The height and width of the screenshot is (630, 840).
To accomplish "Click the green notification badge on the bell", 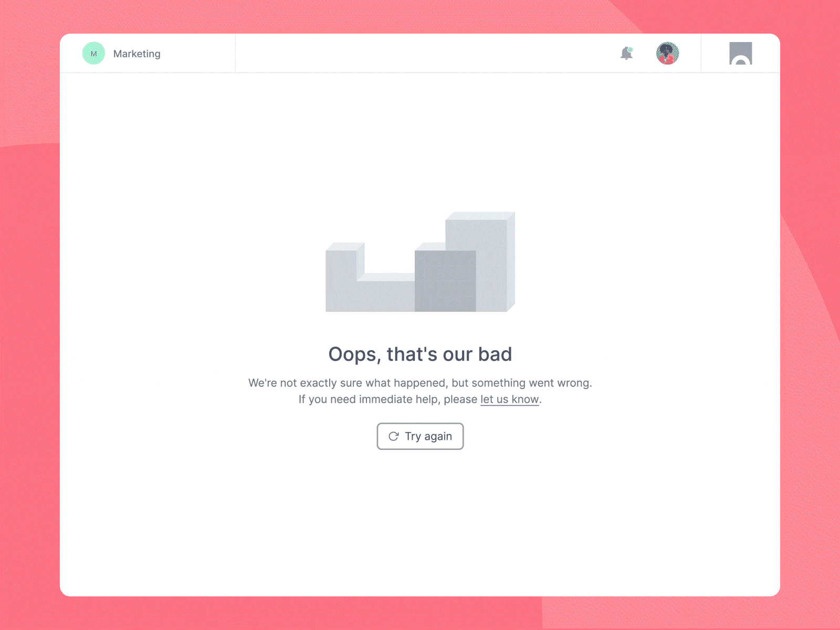I will pyautogui.click(x=631, y=49).
